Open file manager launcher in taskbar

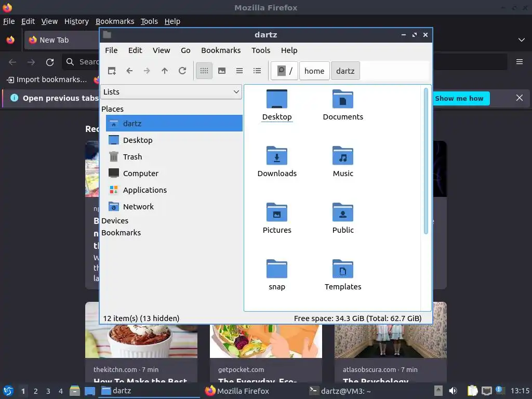pos(75,391)
